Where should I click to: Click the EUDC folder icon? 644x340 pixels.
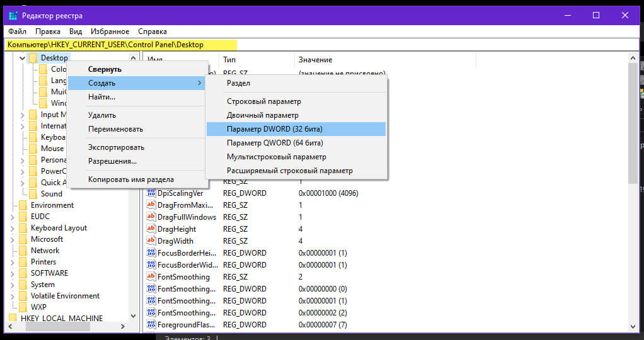pos(23,217)
